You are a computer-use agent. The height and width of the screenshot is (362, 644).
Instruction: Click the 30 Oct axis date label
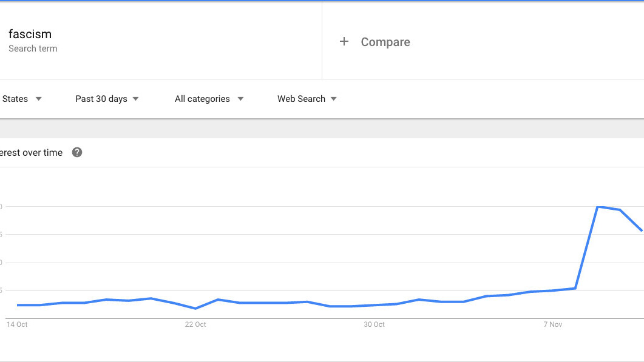[x=374, y=324]
